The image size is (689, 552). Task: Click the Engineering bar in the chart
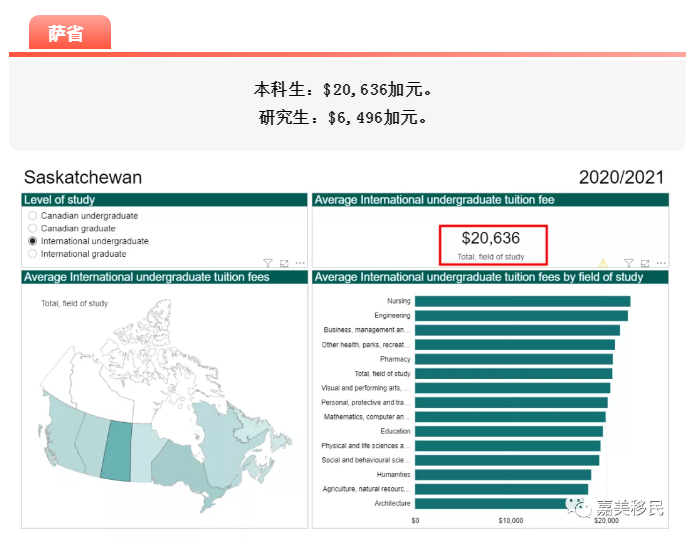tap(521, 316)
